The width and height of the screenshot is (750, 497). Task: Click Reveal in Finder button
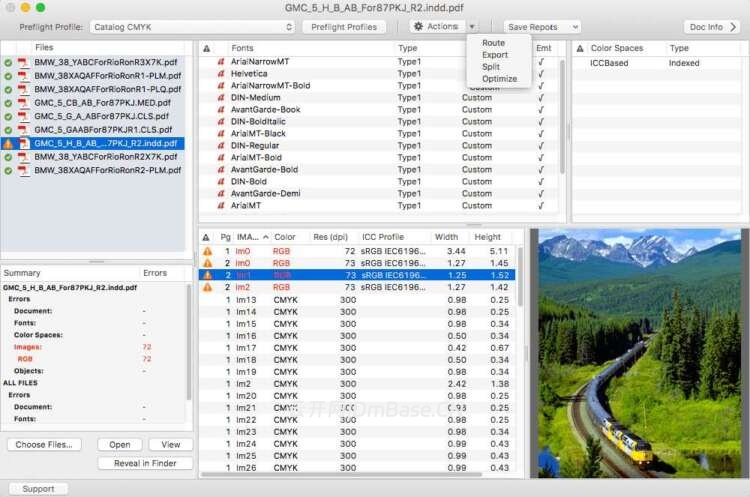pyautogui.click(x=145, y=464)
